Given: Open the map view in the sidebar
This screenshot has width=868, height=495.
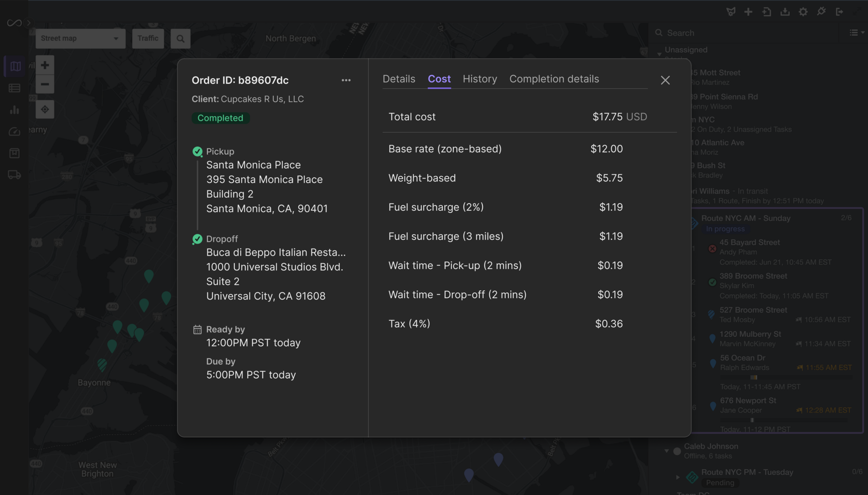Looking at the screenshot, I should point(15,66).
